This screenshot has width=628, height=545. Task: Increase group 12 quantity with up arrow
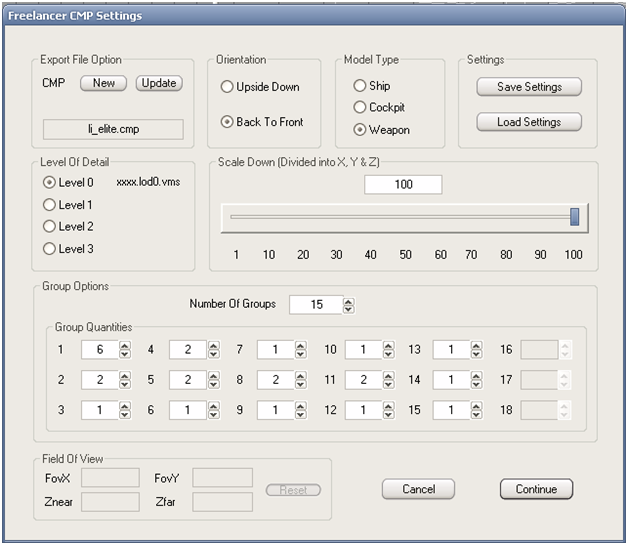(x=388, y=406)
